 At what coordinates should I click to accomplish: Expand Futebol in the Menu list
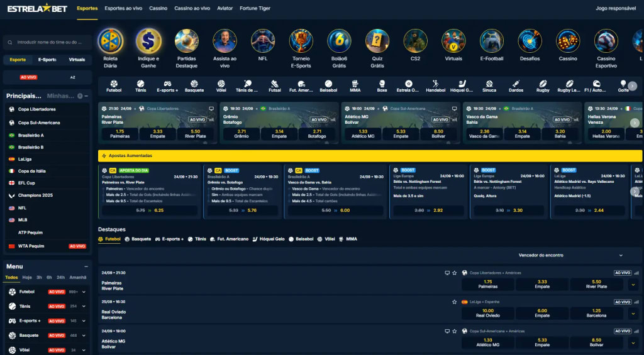point(84,292)
